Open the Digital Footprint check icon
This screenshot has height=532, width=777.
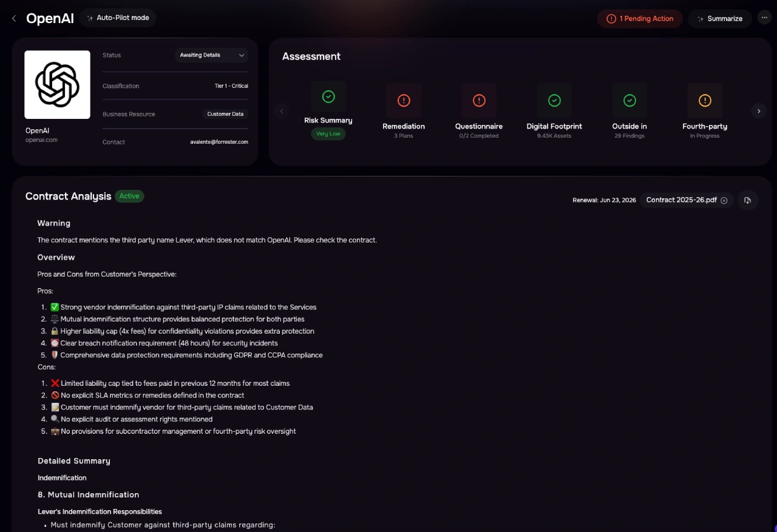(554, 100)
